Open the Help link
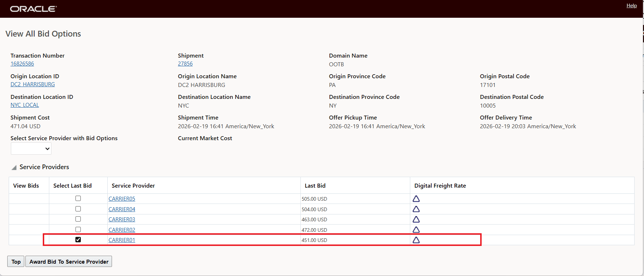644x276 pixels. click(632, 5)
